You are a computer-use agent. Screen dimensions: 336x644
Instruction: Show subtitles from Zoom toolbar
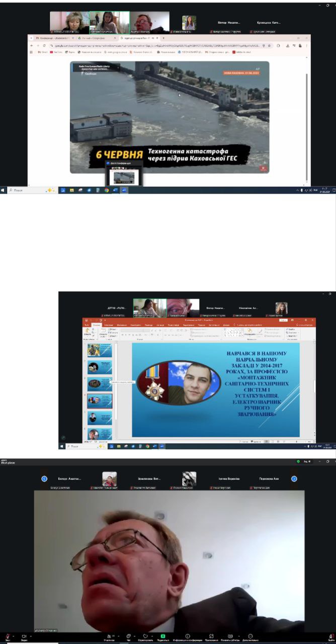point(230,636)
